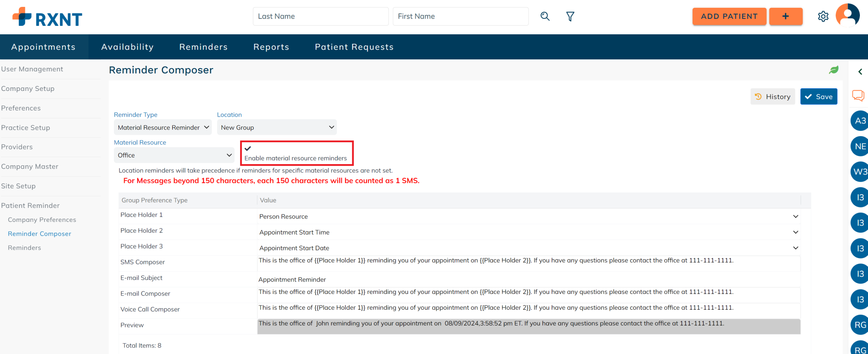Open the Material Resource dropdown
Viewport: 868px width, 354px height.
pyautogui.click(x=174, y=155)
